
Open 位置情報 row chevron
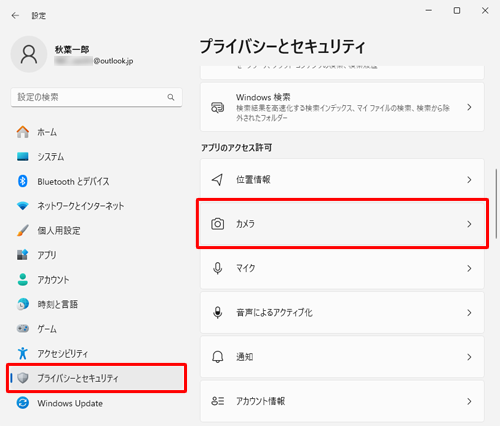[469, 180]
